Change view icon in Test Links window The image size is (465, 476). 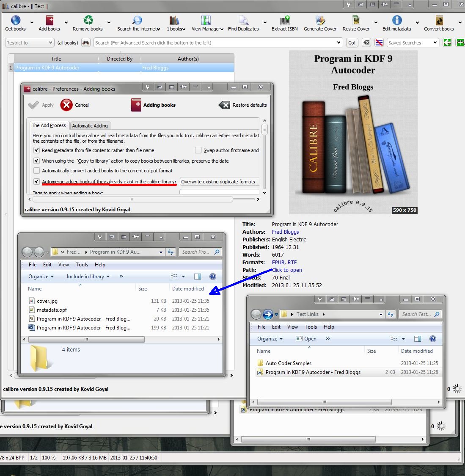[x=394, y=339]
